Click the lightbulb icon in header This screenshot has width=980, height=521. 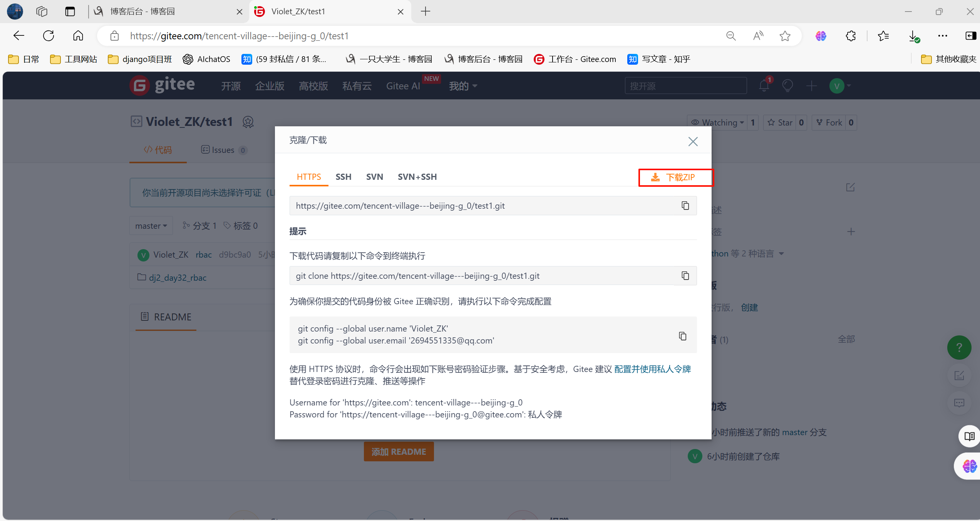pos(787,85)
